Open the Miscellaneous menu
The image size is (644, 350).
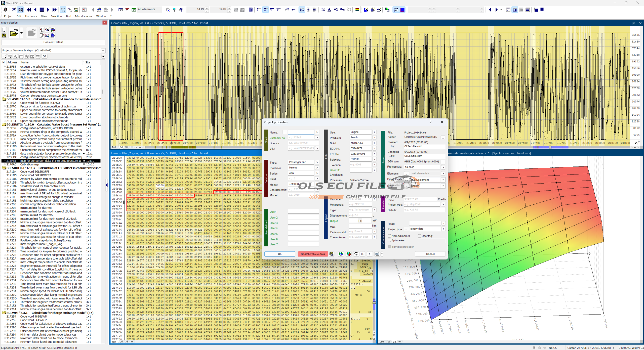tap(84, 16)
